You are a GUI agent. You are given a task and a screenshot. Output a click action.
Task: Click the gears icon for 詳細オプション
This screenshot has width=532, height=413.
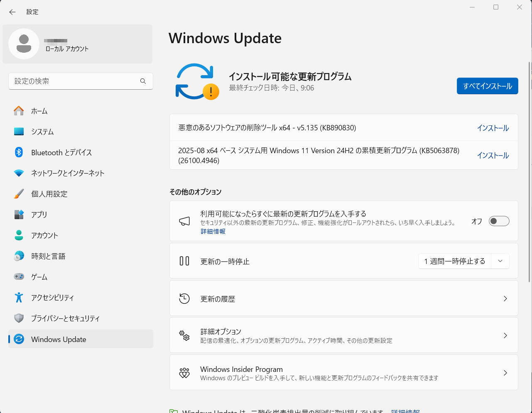click(x=184, y=335)
